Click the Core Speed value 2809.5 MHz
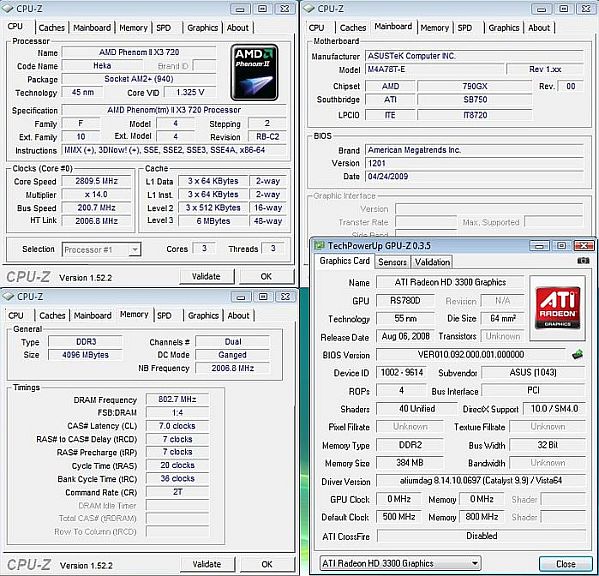The height and width of the screenshot is (576, 599). point(97,181)
